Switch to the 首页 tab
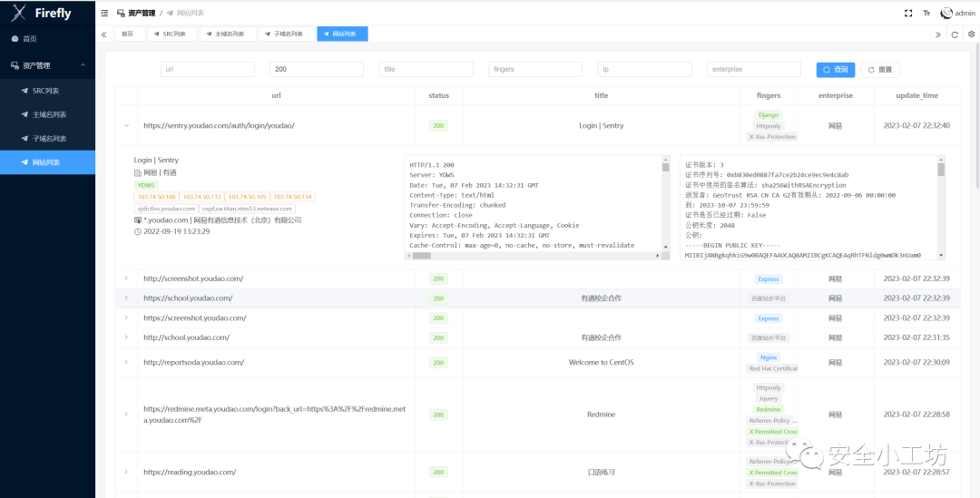Screen dimensions: 980x498 pos(130,34)
